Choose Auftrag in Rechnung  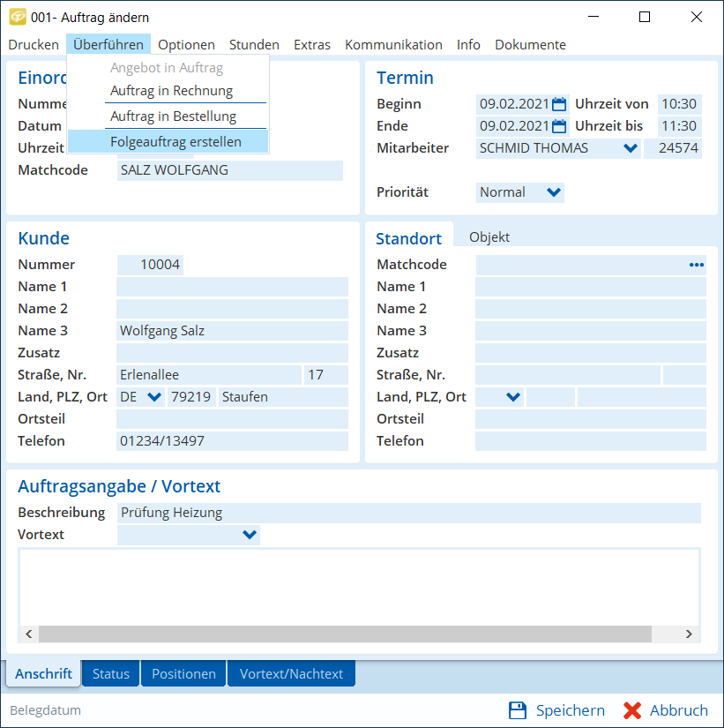point(171,91)
